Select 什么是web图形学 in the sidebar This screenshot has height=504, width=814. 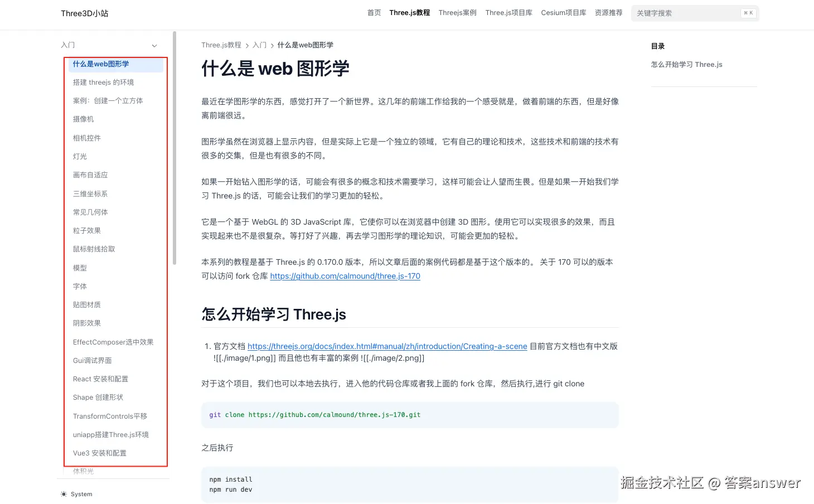tap(116, 64)
